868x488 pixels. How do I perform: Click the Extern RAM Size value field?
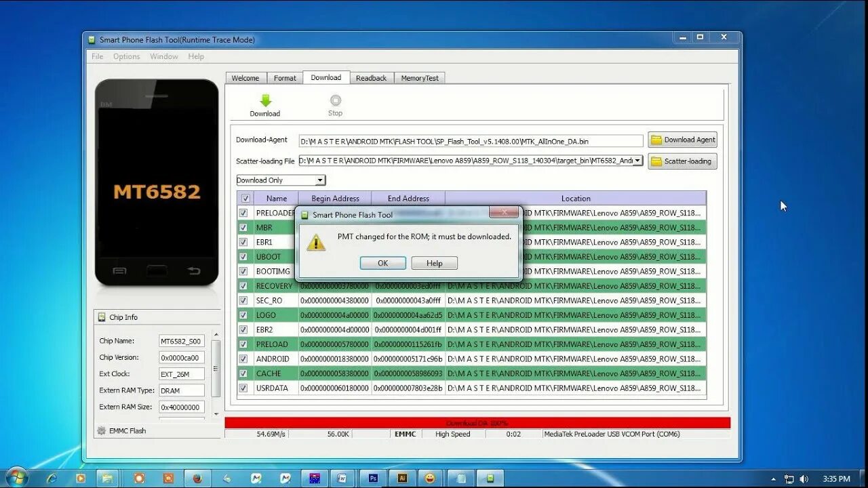182,407
